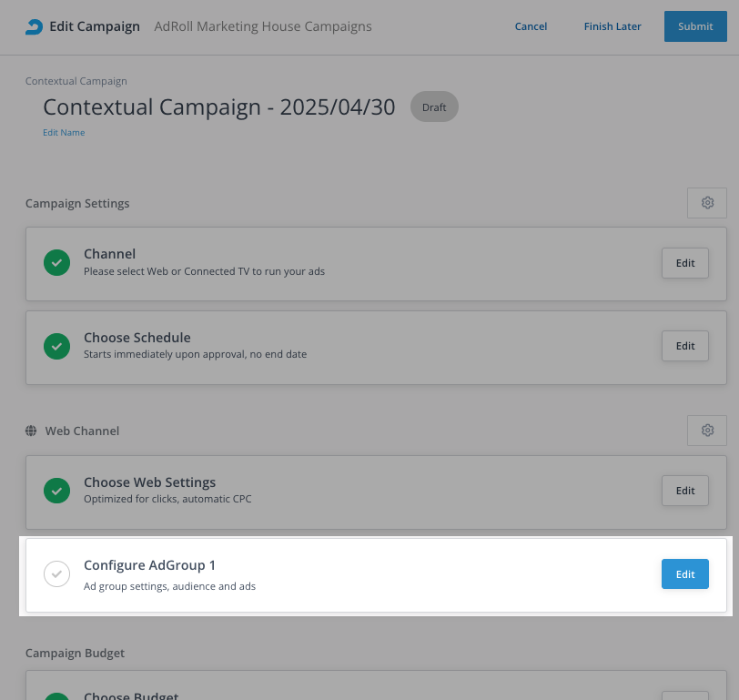
Task: Click the Draft status badge
Action: [x=434, y=107]
